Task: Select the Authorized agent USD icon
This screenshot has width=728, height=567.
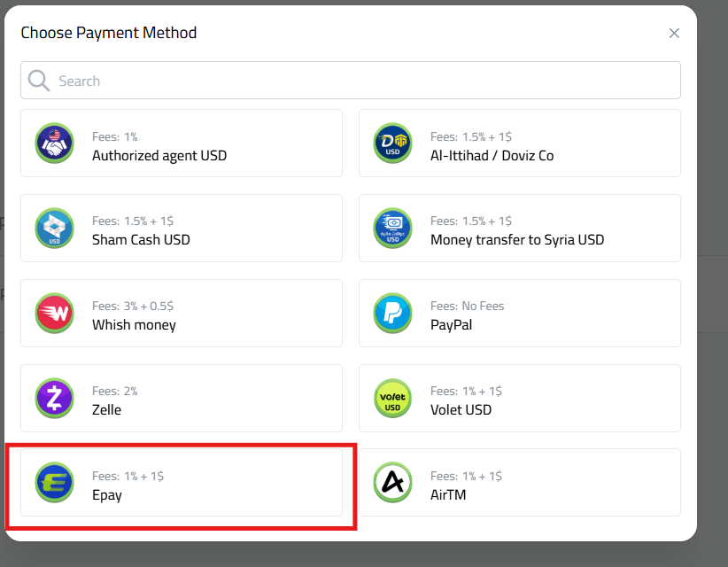Action: 54,143
